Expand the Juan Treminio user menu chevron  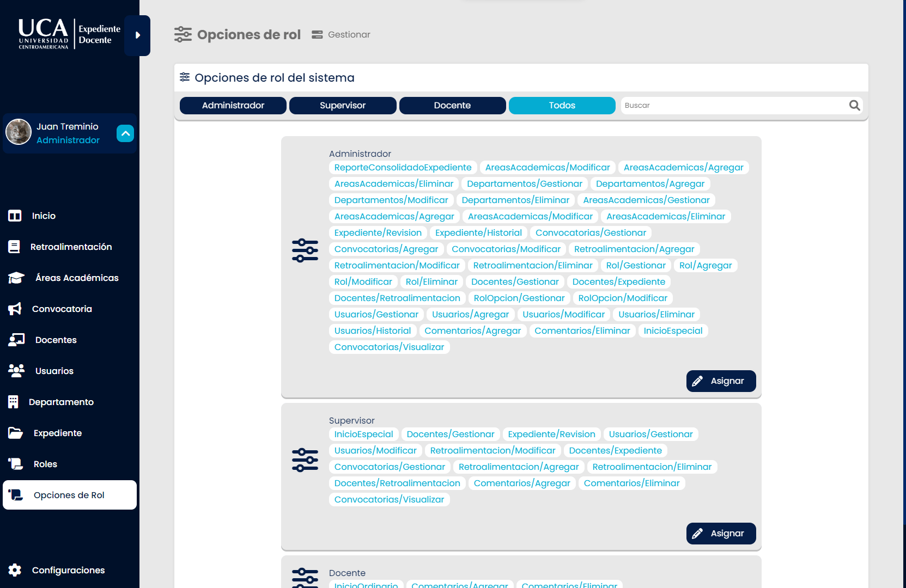125,133
